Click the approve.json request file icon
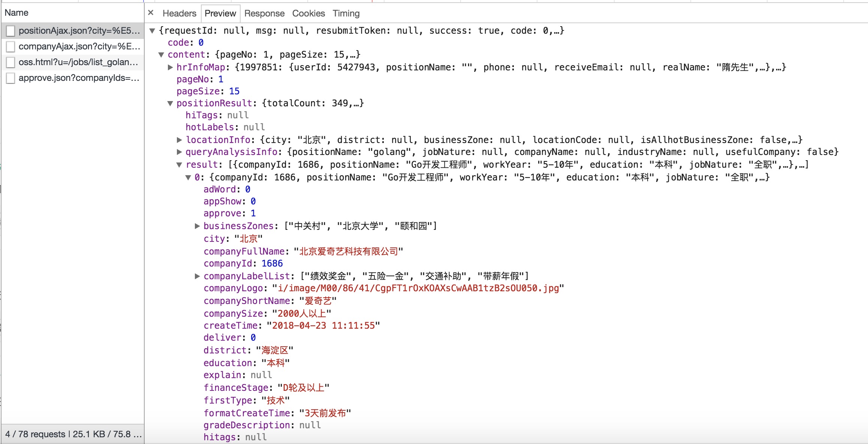The image size is (868, 444). [x=11, y=78]
